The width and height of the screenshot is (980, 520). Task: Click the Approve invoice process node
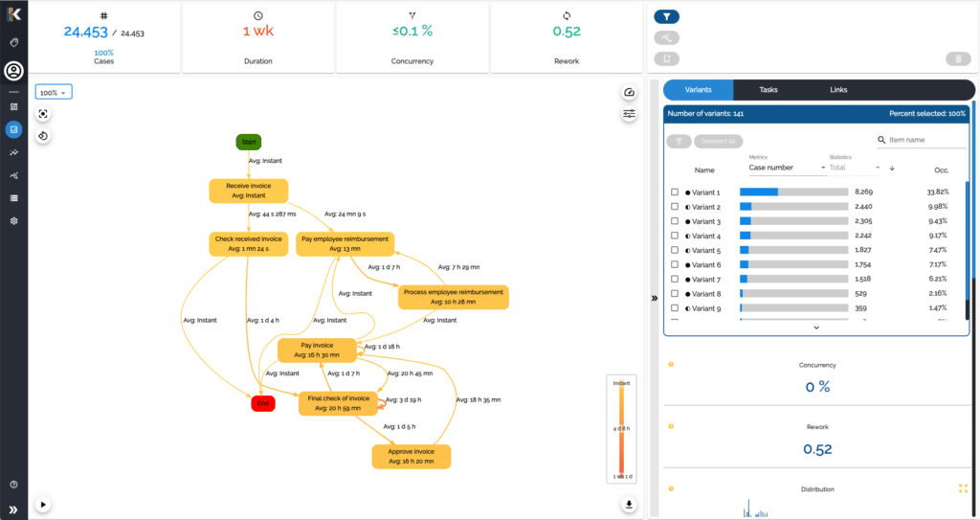[411, 457]
